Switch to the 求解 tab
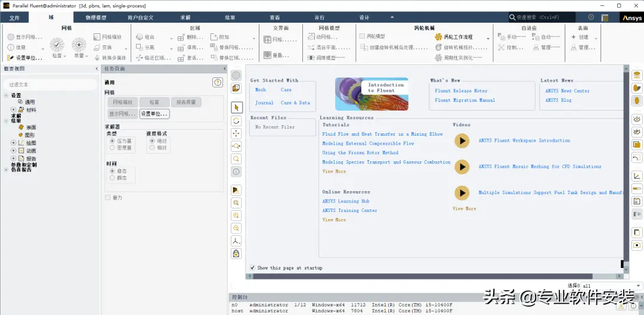The height and width of the screenshot is (315, 644). click(x=185, y=18)
